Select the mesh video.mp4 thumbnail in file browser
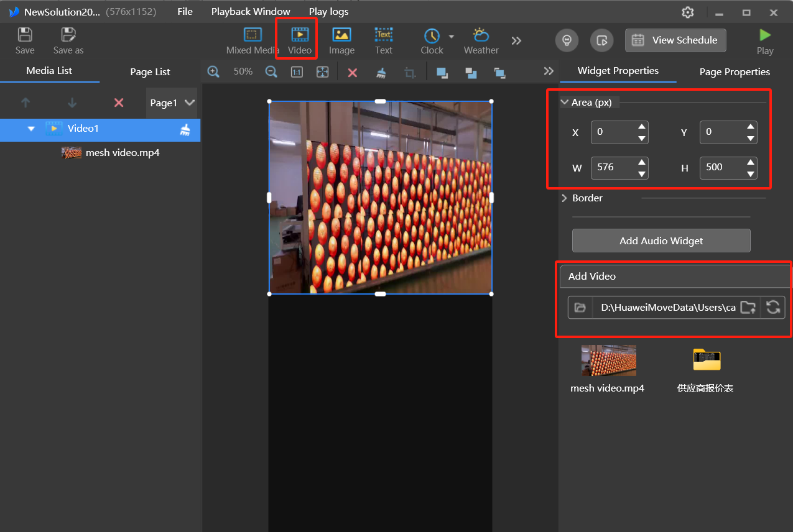 pyautogui.click(x=608, y=360)
